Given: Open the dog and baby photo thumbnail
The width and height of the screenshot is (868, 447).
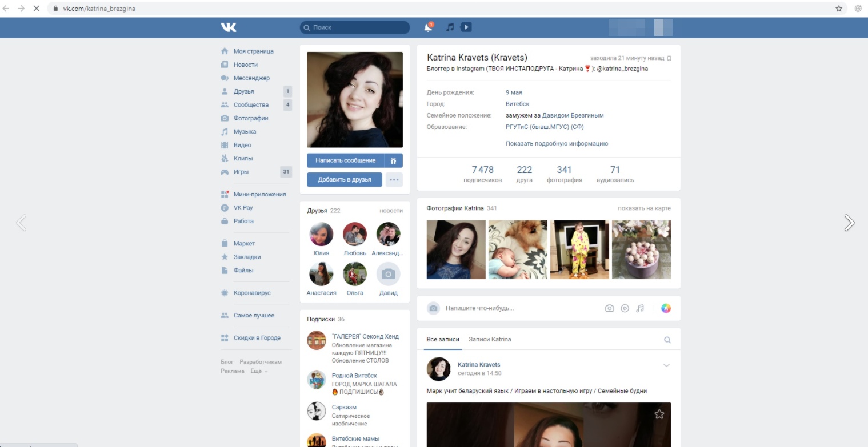Looking at the screenshot, I should pos(518,249).
